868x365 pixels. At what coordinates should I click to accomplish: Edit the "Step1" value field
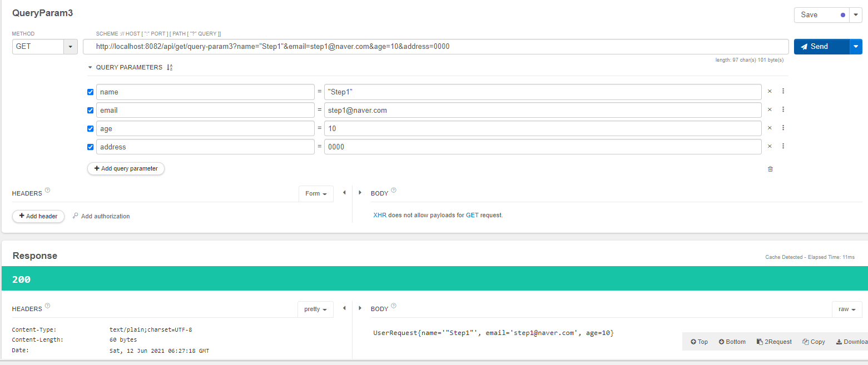(543, 92)
